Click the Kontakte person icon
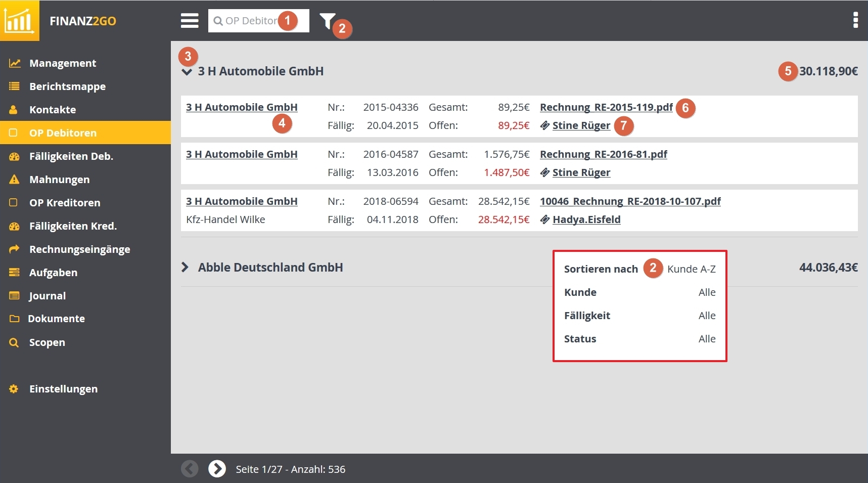 pyautogui.click(x=14, y=110)
